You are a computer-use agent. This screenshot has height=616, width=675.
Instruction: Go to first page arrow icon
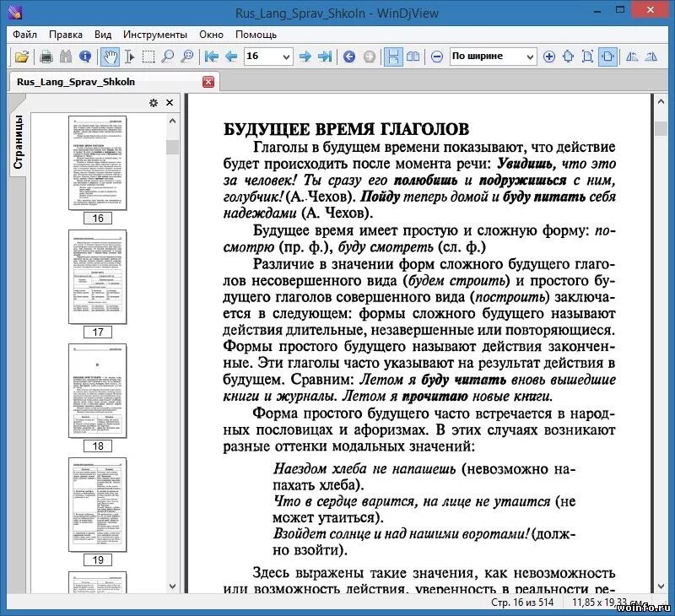[x=212, y=57]
